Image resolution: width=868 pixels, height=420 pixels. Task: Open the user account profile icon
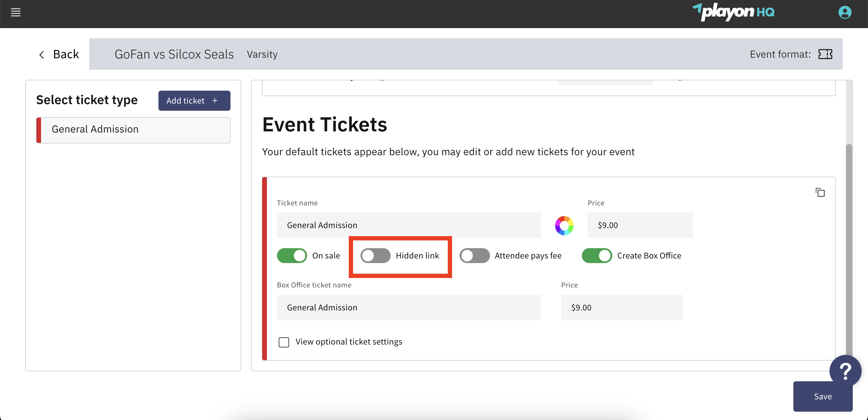845,12
